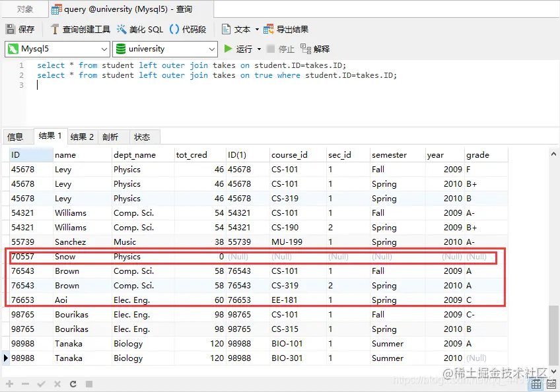
Task: Expand the Text (文本) dropdown arrow
Action: pos(257,29)
